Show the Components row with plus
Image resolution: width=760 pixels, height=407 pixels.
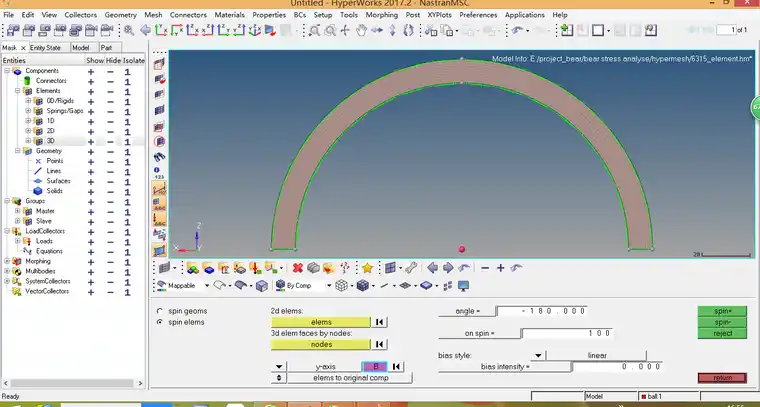91,72
